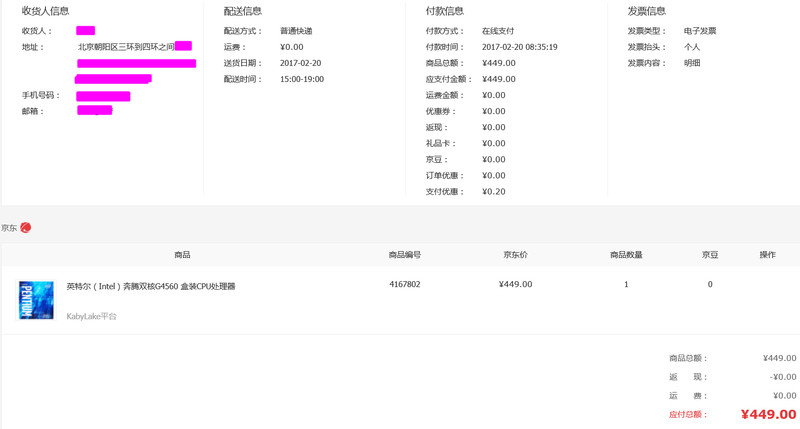800x429 pixels.
Task: Click the 京东 seller label
Action: [9, 228]
